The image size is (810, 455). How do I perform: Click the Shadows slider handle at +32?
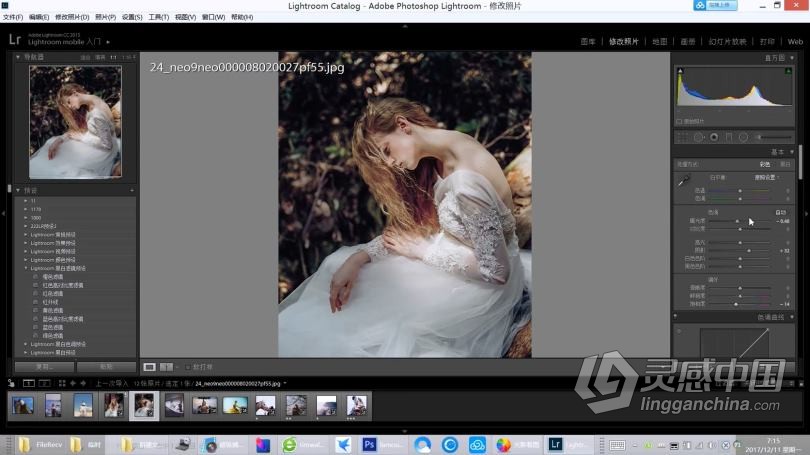749,250
